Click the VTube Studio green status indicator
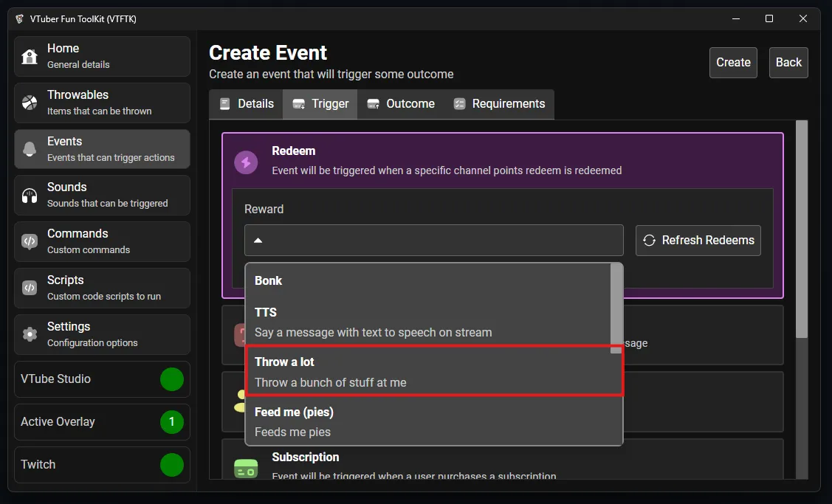This screenshot has height=504, width=832. point(172,379)
